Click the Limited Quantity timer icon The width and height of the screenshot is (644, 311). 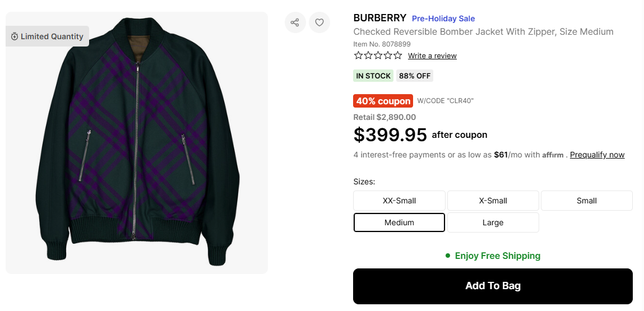(x=15, y=36)
